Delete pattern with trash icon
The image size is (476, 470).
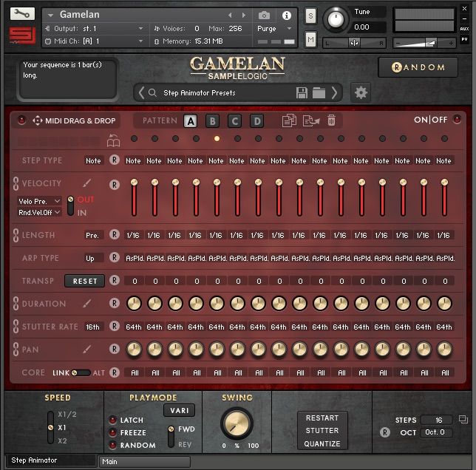tap(331, 120)
